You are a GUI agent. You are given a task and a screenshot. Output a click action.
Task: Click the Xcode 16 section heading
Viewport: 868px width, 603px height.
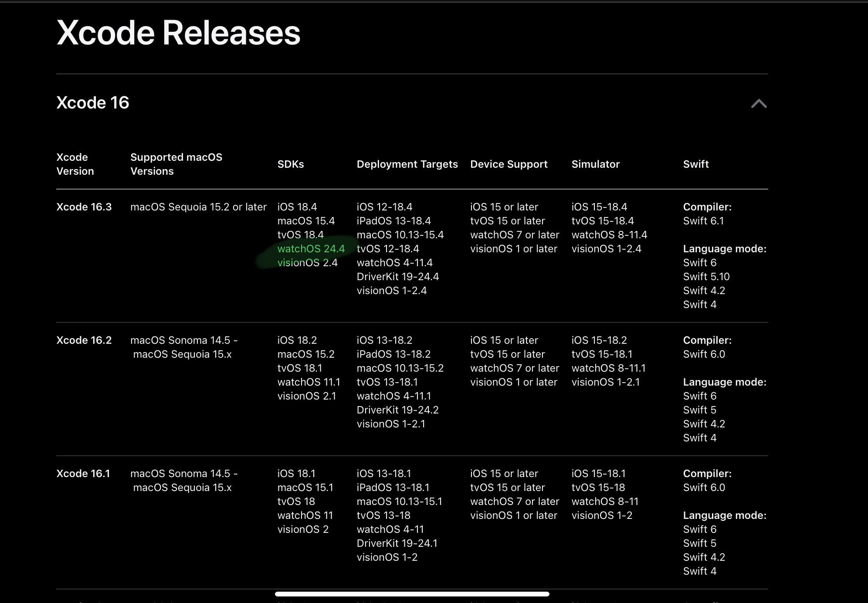[x=93, y=103]
